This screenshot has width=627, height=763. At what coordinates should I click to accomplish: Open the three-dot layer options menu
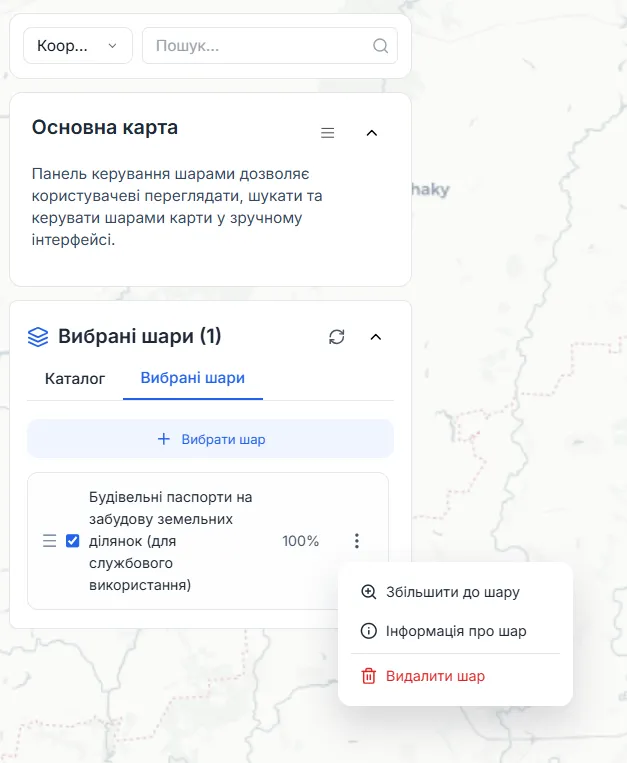(x=357, y=541)
